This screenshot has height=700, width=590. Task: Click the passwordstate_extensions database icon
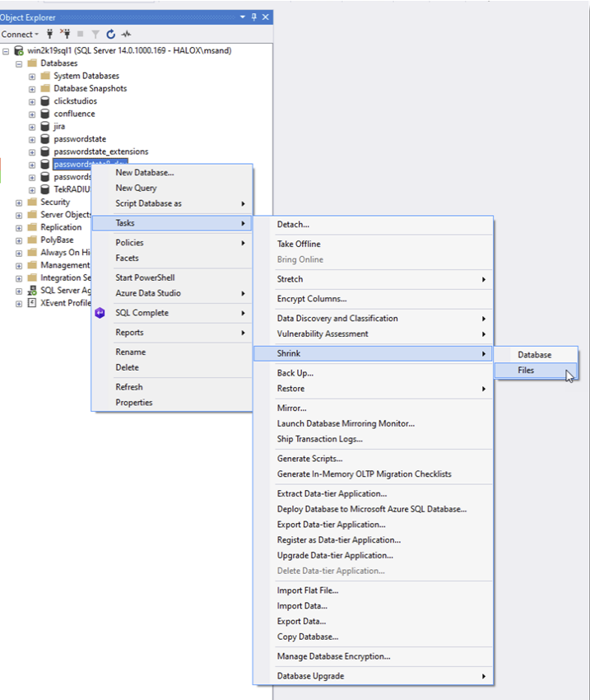45,152
